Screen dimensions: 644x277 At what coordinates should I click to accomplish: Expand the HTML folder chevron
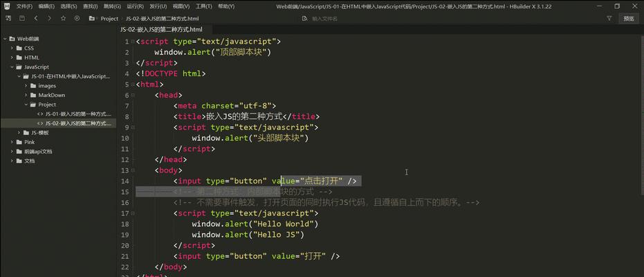(12, 57)
